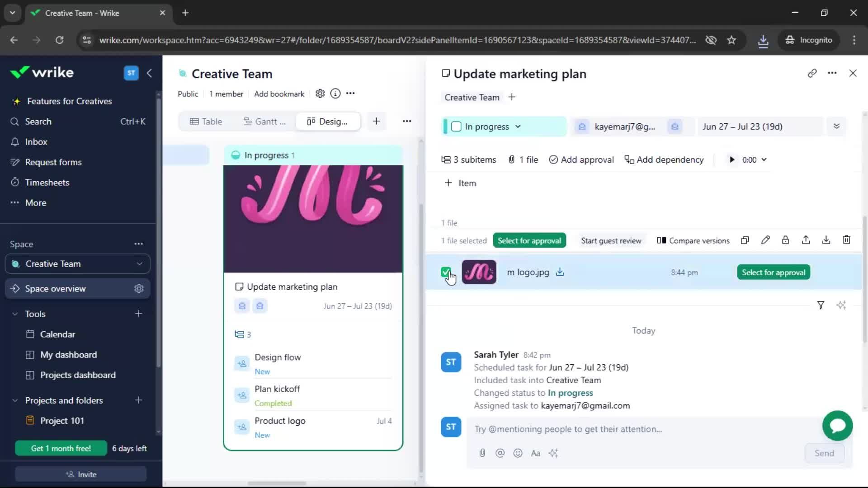Switch to the Gantt view tab
The width and height of the screenshot is (868, 488).
click(x=264, y=121)
